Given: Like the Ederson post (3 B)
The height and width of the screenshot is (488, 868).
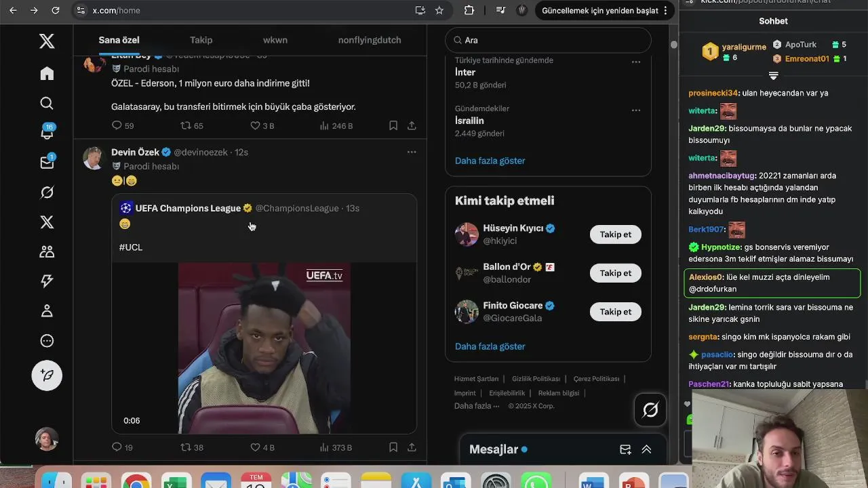Looking at the screenshot, I should pyautogui.click(x=262, y=125).
